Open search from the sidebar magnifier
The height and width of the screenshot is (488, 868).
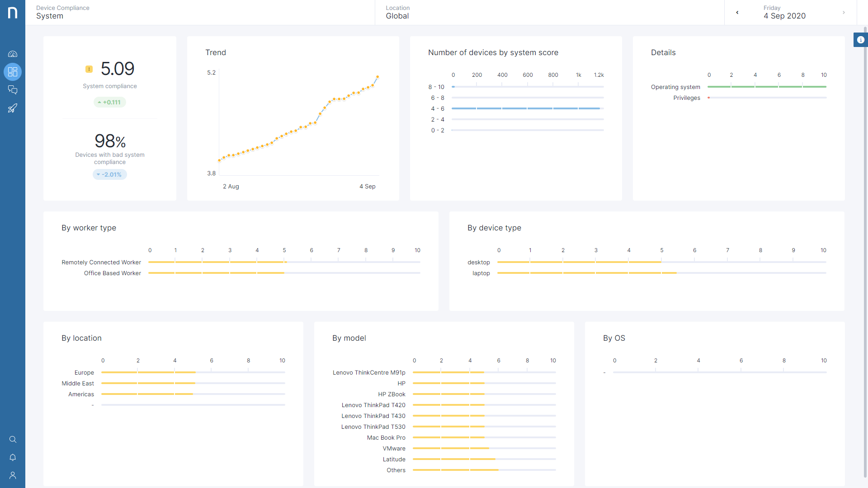coord(13,440)
